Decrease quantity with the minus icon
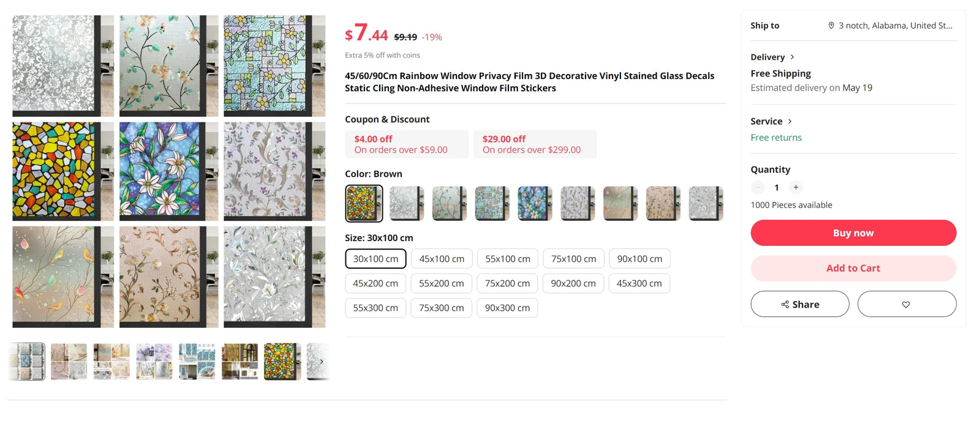 758,188
